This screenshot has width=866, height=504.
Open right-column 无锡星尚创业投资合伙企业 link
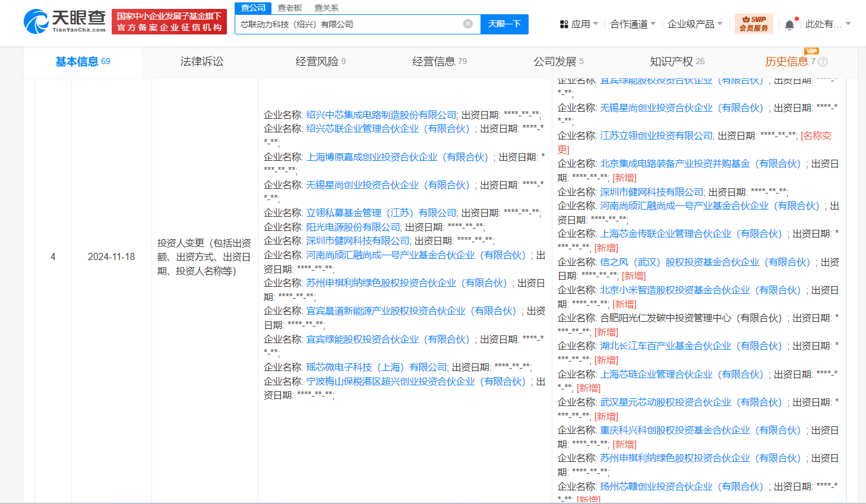[x=684, y=108]
